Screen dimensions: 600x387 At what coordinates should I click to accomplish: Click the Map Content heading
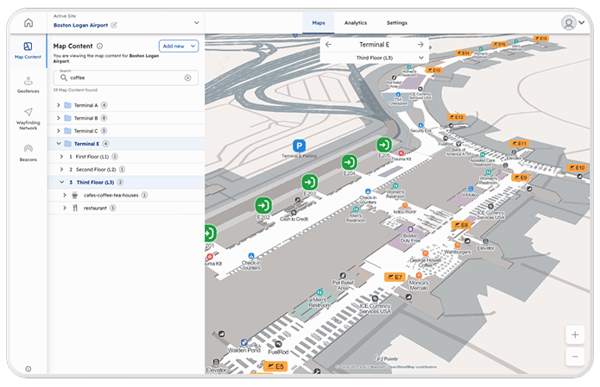[x=73, y=46]
